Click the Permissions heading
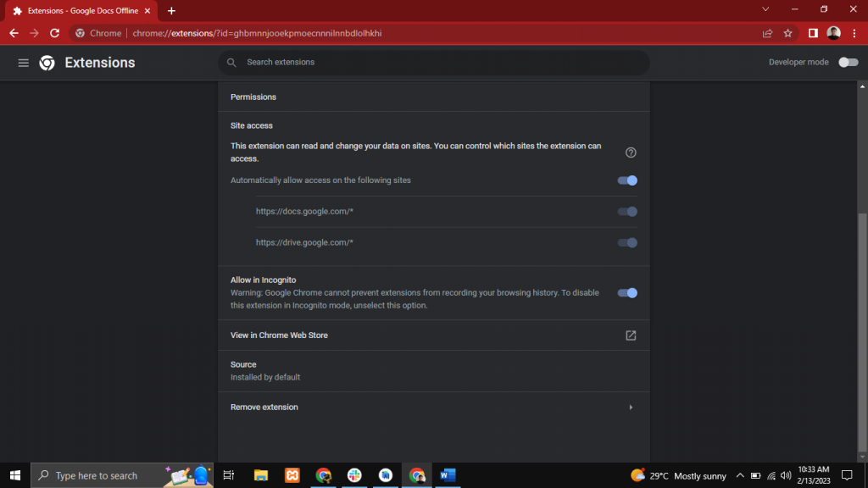868x488 pixels. [x=253, y=97]
